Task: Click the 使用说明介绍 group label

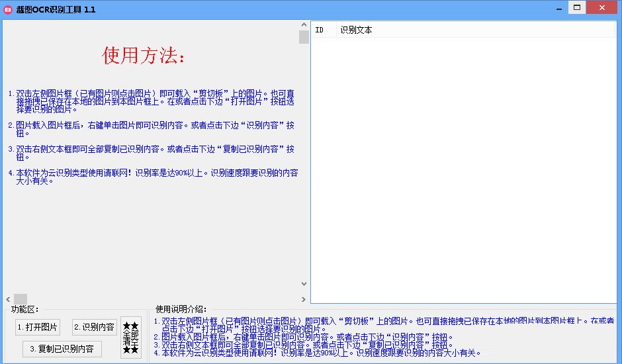Action: [x=181, y=309]
